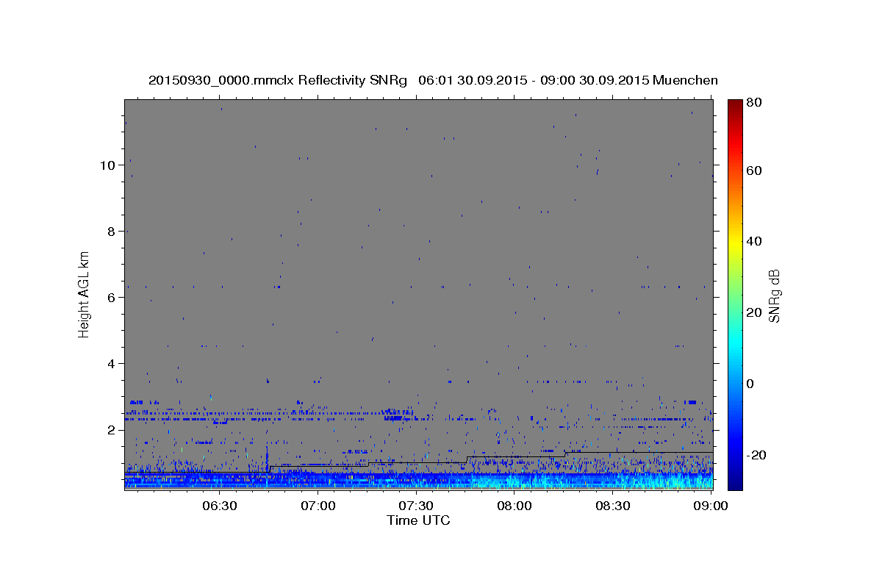Click the 08:30 time tick label

click(613, 506)
